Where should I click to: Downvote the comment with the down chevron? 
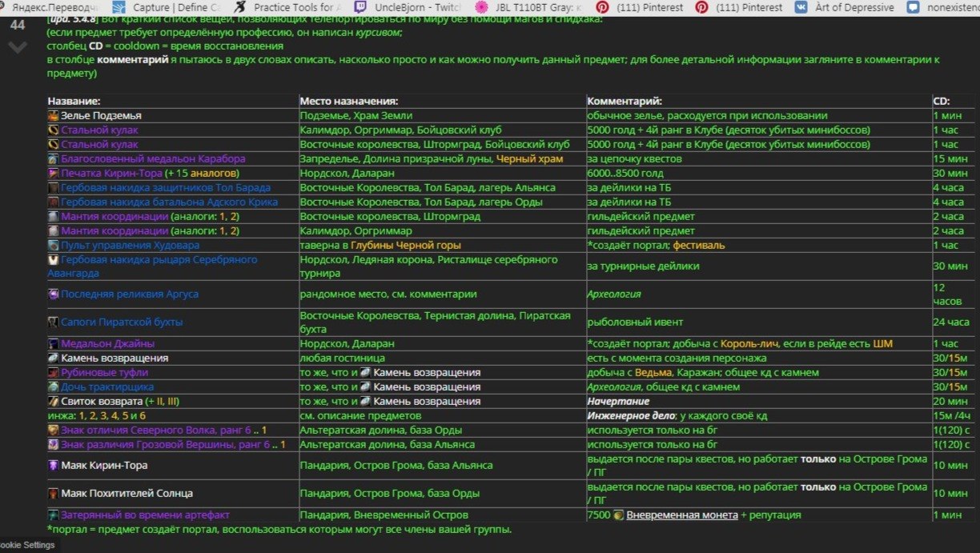(x=18, y=47)
